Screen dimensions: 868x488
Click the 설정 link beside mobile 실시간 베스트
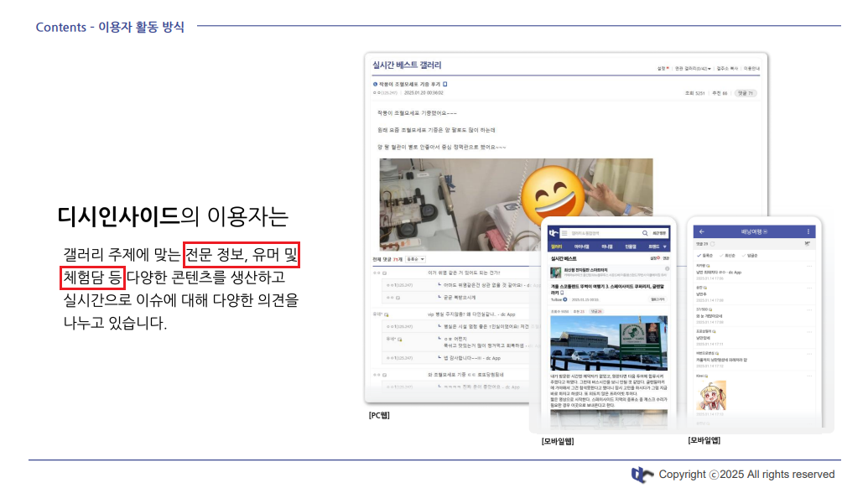(x=654, y=258)
